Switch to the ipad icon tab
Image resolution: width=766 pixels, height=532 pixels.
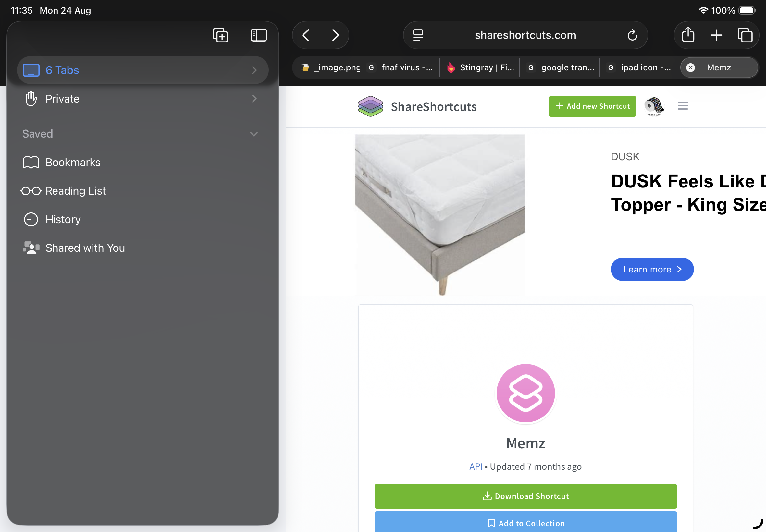point(640,68)
